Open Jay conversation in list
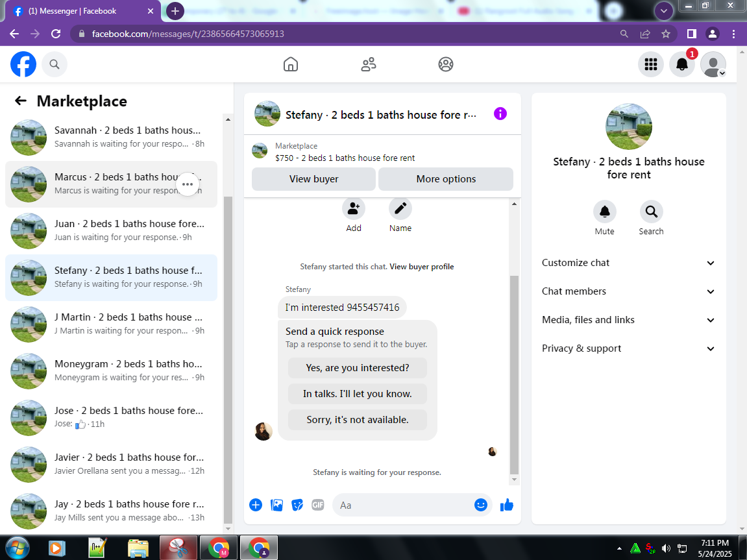The image size is (747, 560). coord(111,511)
